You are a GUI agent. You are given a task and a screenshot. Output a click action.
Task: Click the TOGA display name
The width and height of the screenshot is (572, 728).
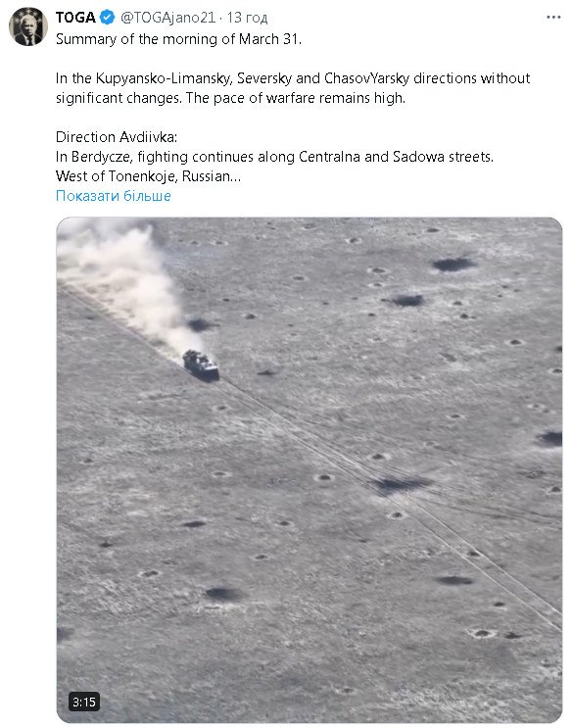coord(75,18)
